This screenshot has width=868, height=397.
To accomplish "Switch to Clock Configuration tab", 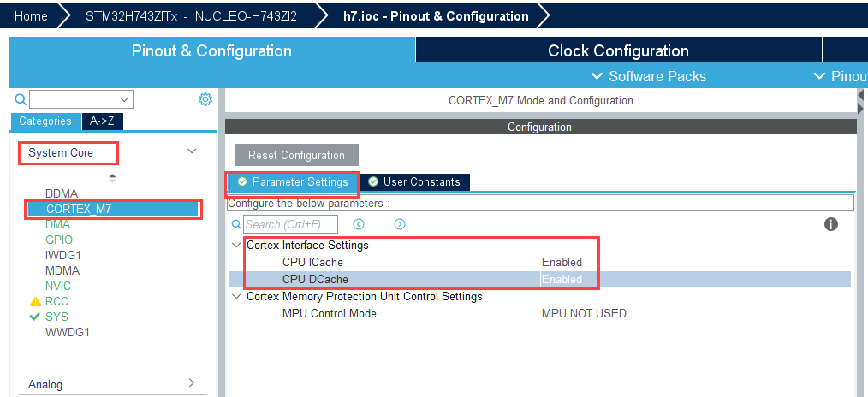I will click(x=618, y=51).
